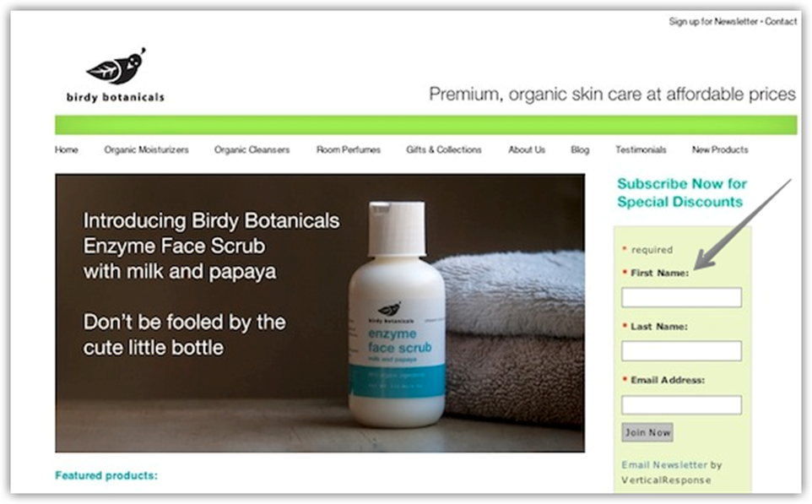Click Sign up for Newsletter link
The image size is (812, 504).
click(x=713, y=21)
